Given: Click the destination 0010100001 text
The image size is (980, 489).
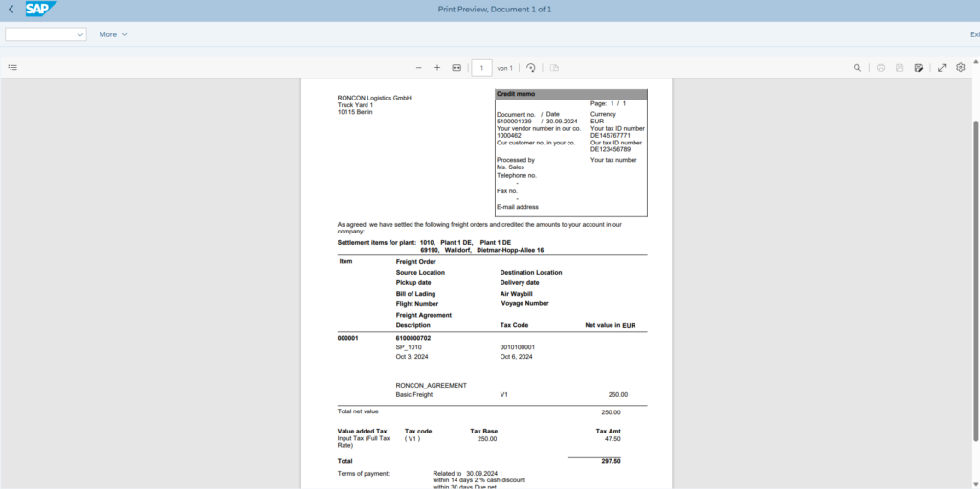Looking at the screenshot, I should coord(518,347).
